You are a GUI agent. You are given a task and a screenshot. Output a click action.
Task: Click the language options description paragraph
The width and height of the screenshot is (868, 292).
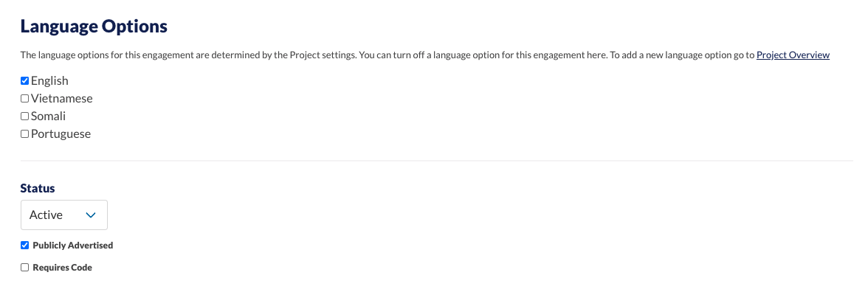point(425,55)
